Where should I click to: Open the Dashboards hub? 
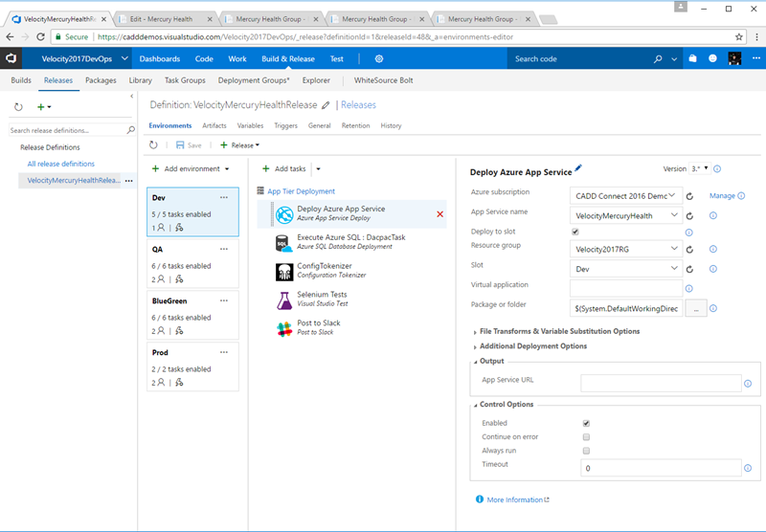(x=160, y=58)
